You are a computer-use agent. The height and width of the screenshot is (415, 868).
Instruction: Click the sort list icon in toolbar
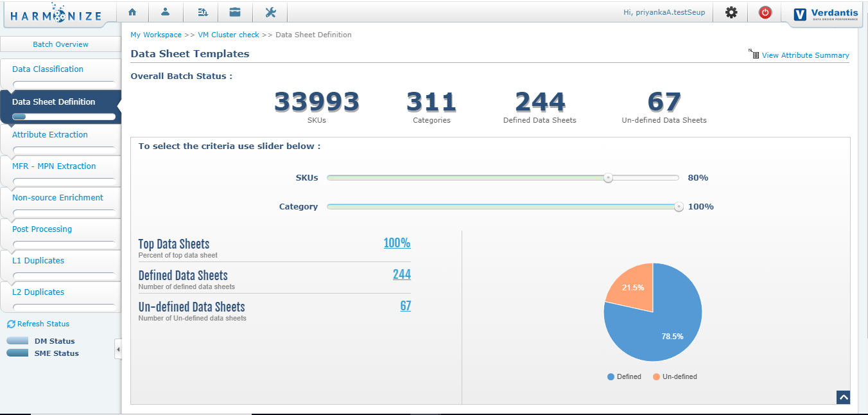[x=202, y=12]
